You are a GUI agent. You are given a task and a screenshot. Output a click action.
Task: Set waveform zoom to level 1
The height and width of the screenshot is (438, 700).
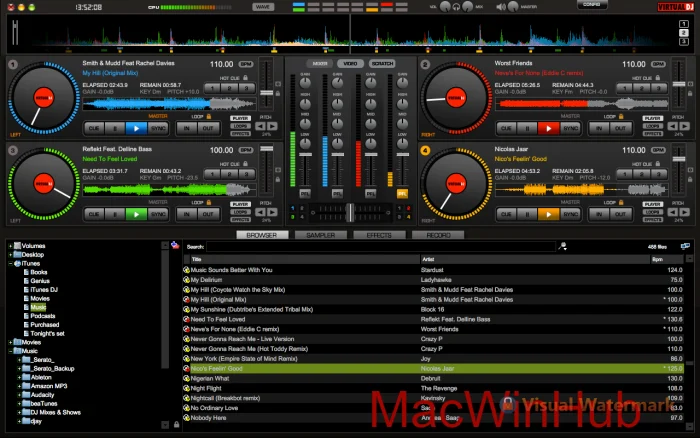point(683,24)
